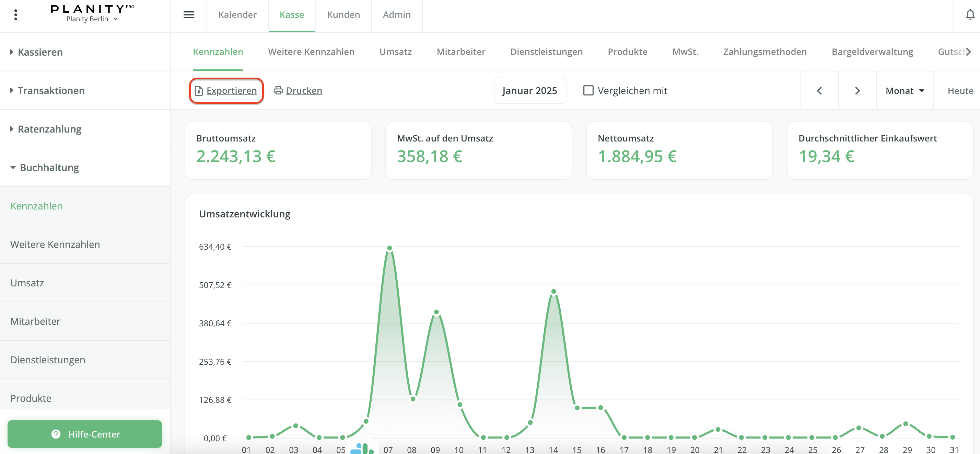Screen dimensions: 980x454
Task: Open the MwSt. sub-tab
Action: tap(685, 52)
